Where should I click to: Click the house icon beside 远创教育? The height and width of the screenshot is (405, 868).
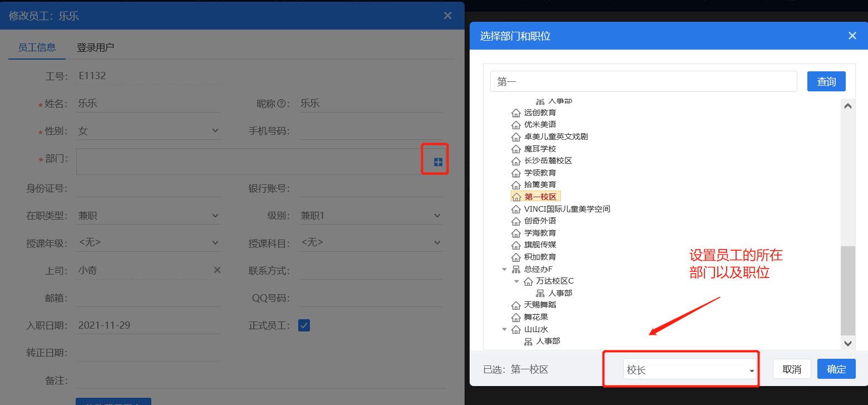click(x=516, y=113)
